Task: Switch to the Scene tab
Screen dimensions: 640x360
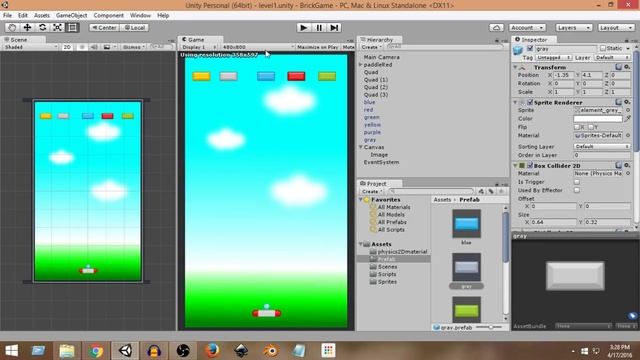Action: pyautogui.click(x=18, y=40)
